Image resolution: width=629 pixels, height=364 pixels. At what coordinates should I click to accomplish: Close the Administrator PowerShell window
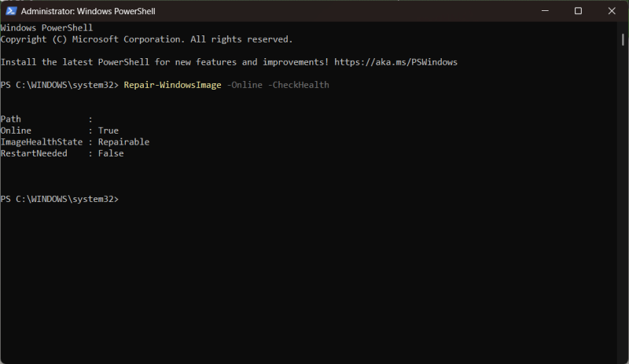pyautogui.click(x=612, y=11)
